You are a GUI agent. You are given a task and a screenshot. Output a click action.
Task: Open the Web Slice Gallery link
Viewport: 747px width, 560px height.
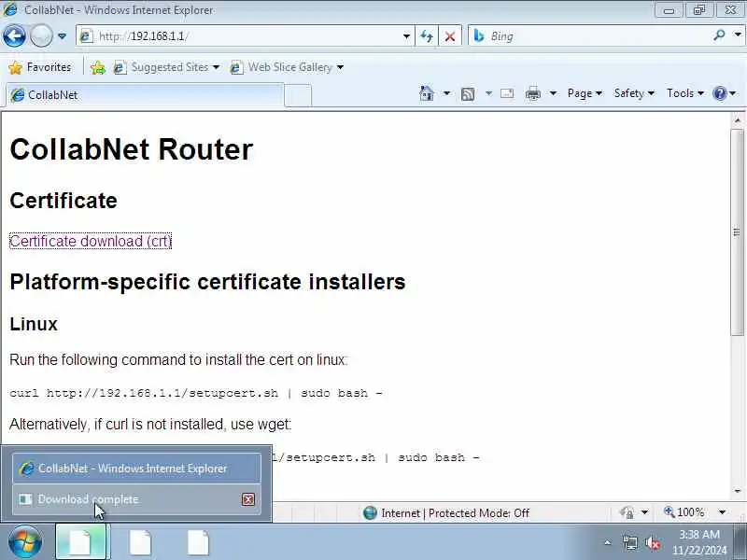click(287, 67)
